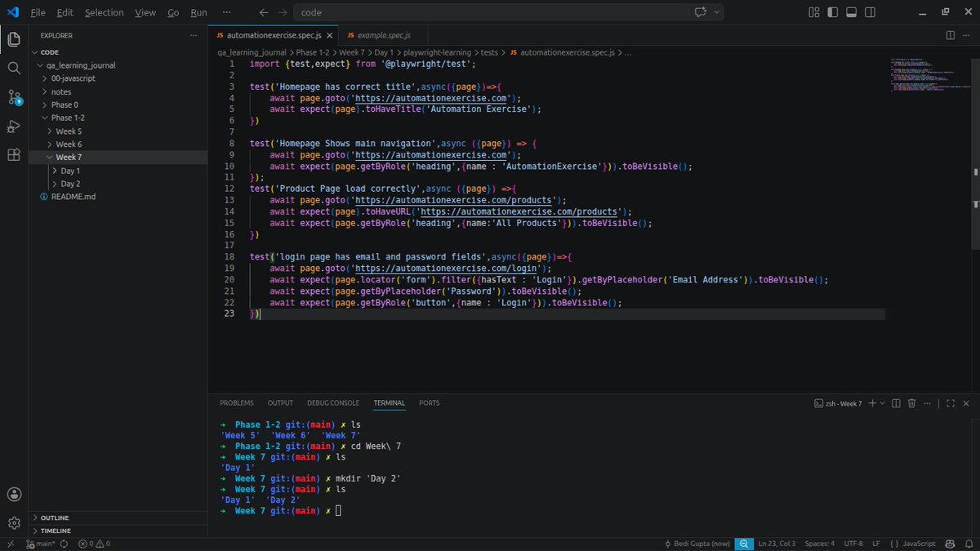Open the Source Control view
The height and width of the screenshot is (551, 980).
click(x=14, y=97)
